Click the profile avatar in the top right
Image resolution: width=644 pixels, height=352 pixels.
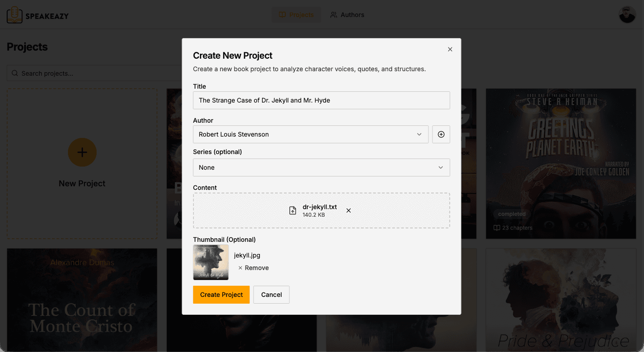627,14
